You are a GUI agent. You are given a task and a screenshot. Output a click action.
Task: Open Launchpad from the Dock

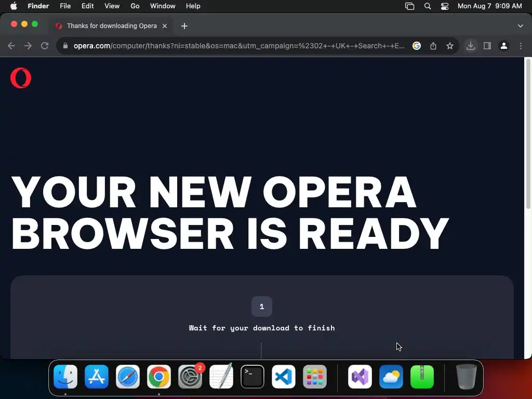(x=315, y=377)
